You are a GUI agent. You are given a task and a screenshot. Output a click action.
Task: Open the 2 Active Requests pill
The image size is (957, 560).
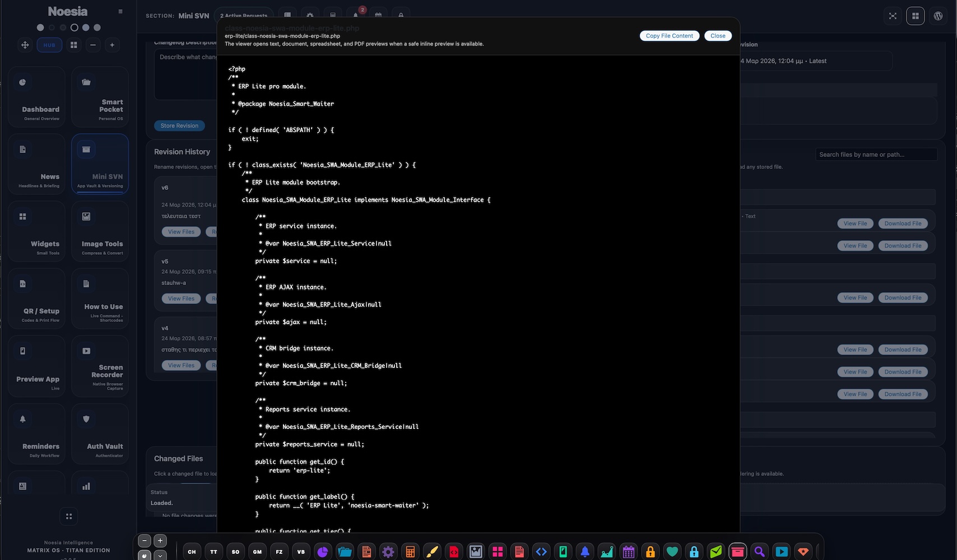tap(244, 15)
